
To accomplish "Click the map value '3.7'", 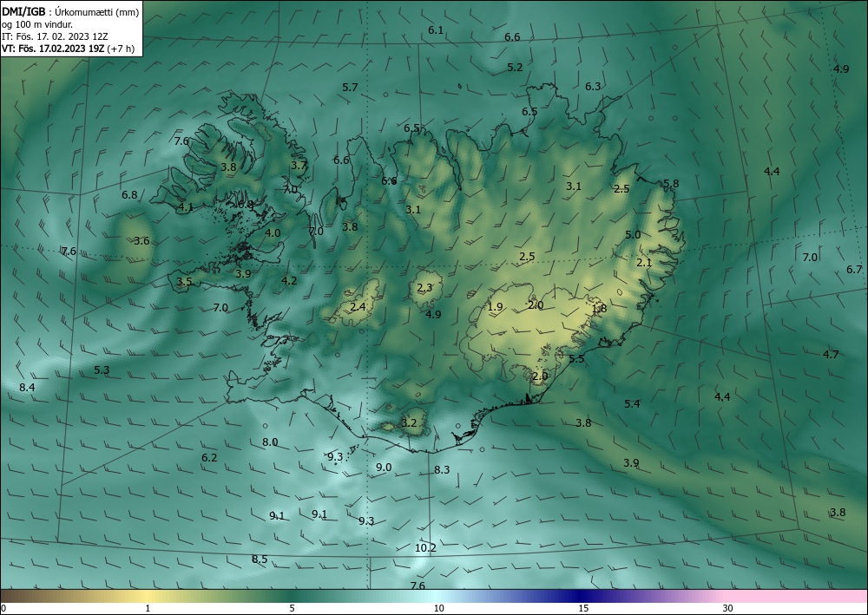I will click(299, 165).
